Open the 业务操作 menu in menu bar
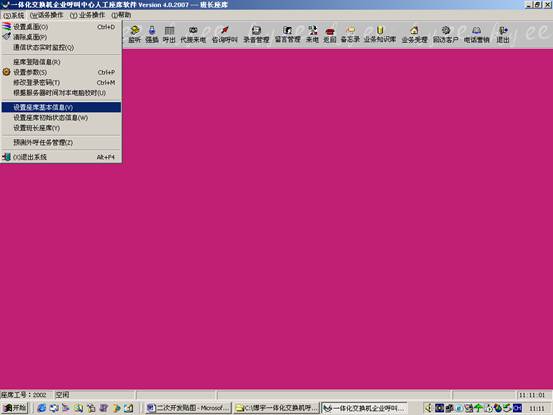Image resolution: width=553 pixels, height=415 pixels. click(x=87, y=15)
